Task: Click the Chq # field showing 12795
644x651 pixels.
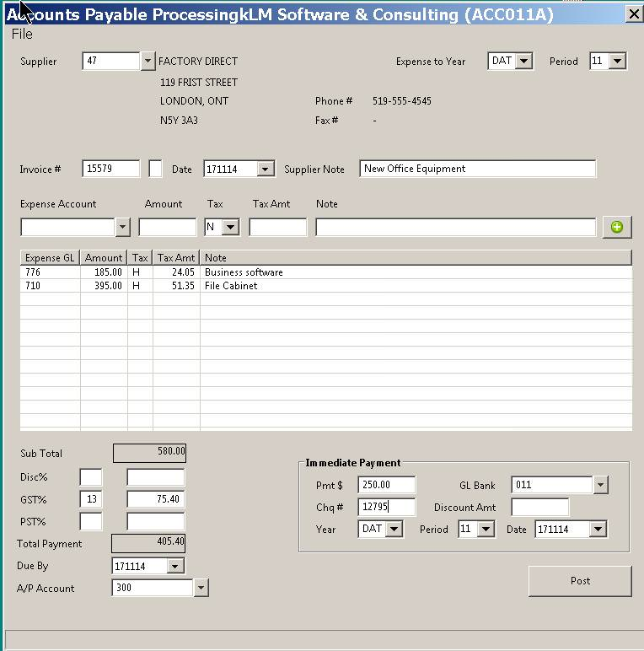Action: pos(386,507)
